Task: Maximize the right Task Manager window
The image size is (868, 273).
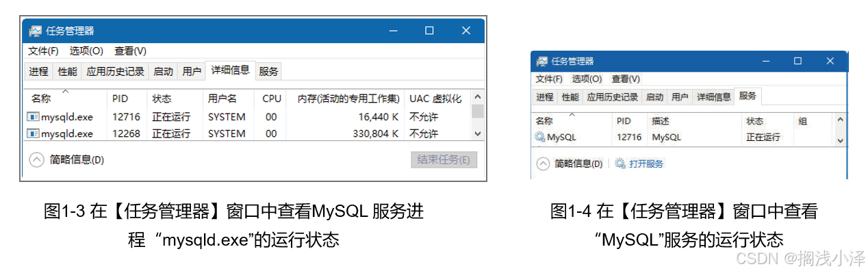Action: coord(797,60)
